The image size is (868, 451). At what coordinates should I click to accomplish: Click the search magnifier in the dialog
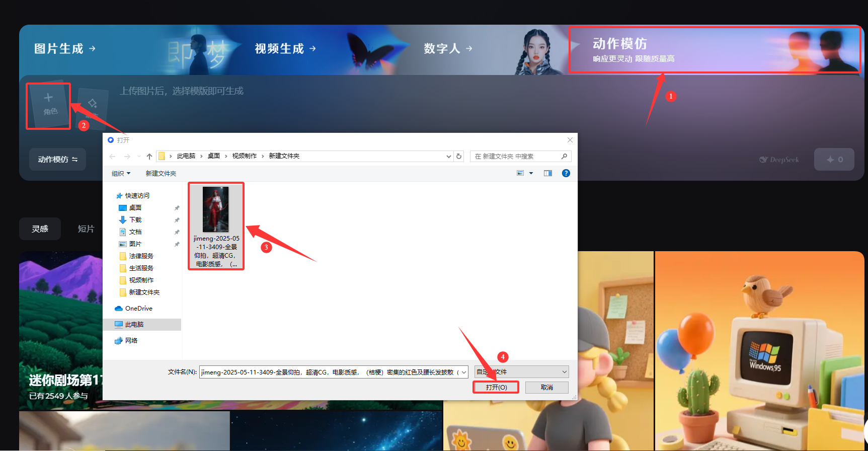(x=564, y=157)
